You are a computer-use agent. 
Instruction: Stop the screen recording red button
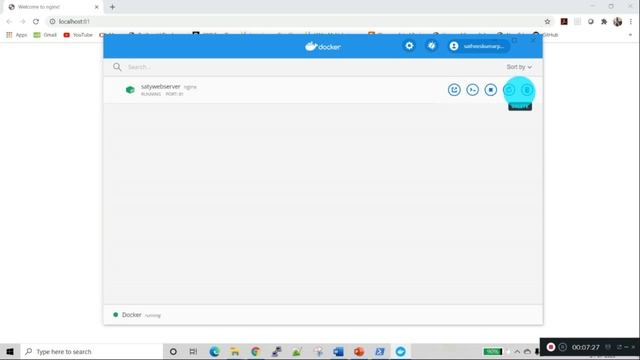(551, 347)
